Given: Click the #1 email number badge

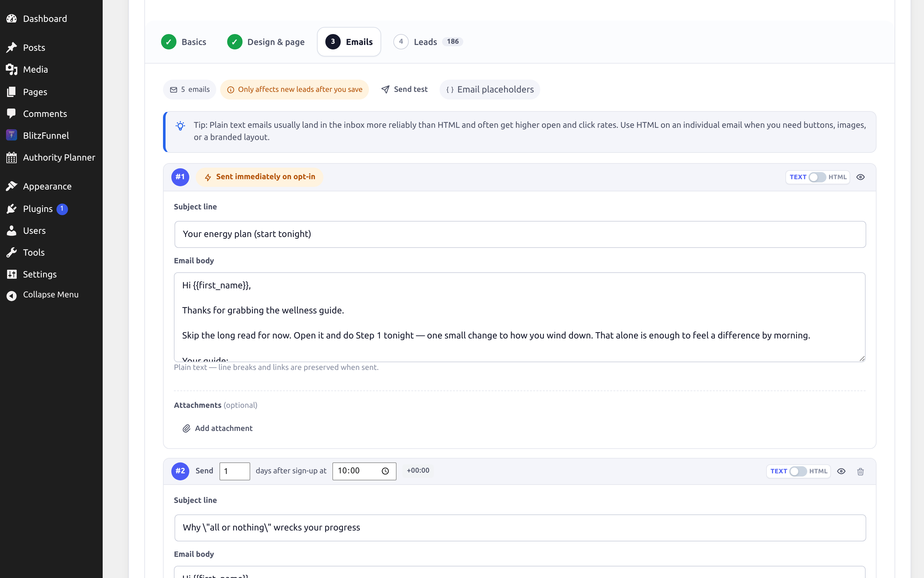Looking at the screenshot, I should click(180, 177).
